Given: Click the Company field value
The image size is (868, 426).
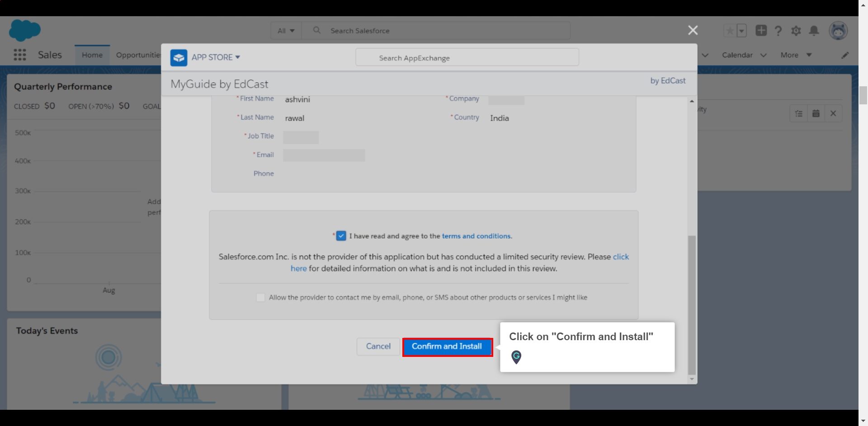Looking at the screenshot, I should (506, 100).
